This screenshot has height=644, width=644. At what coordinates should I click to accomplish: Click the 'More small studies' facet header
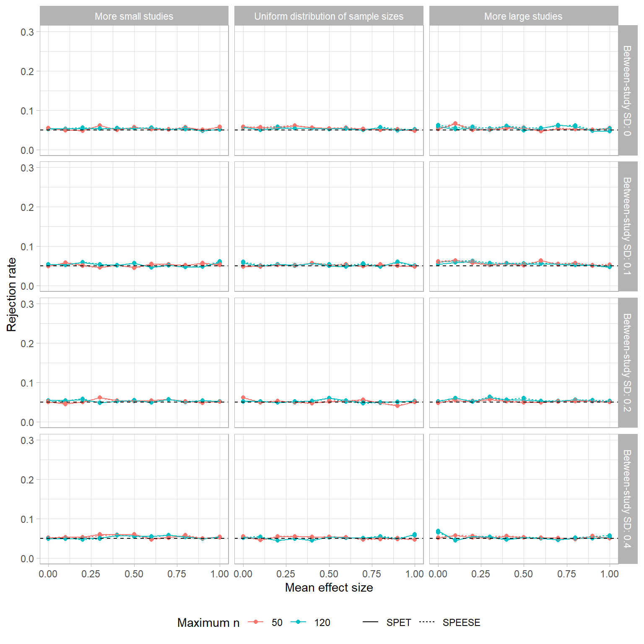tap(134, 16)
